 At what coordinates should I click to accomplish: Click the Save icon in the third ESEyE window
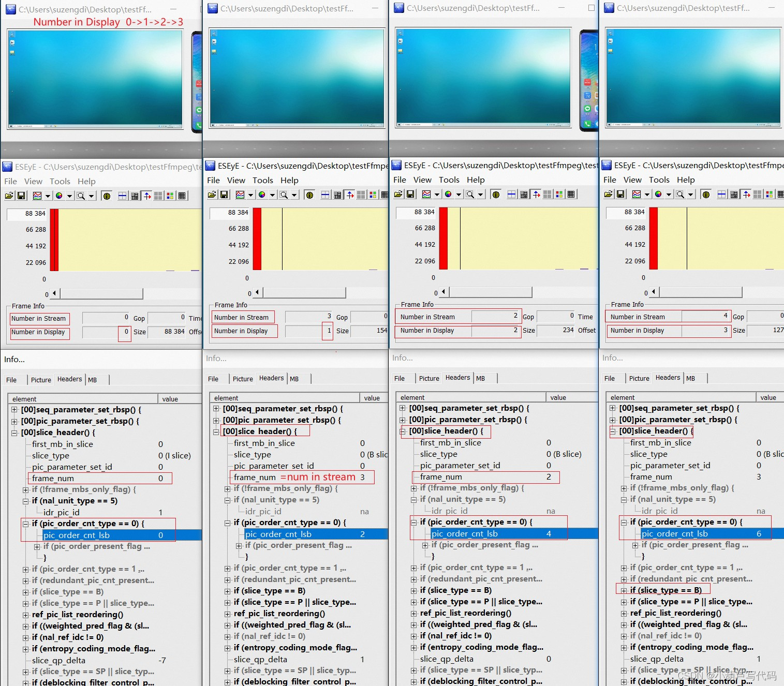[x=410, y=194]
